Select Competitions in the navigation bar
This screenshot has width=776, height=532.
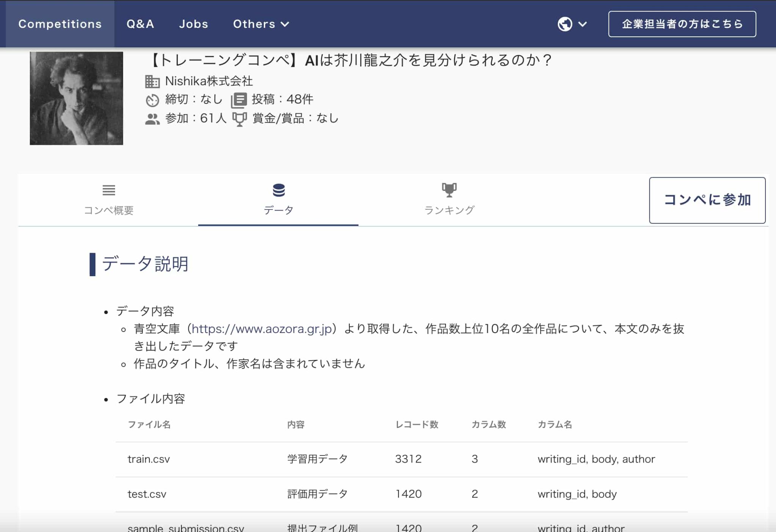click(59, 24)
